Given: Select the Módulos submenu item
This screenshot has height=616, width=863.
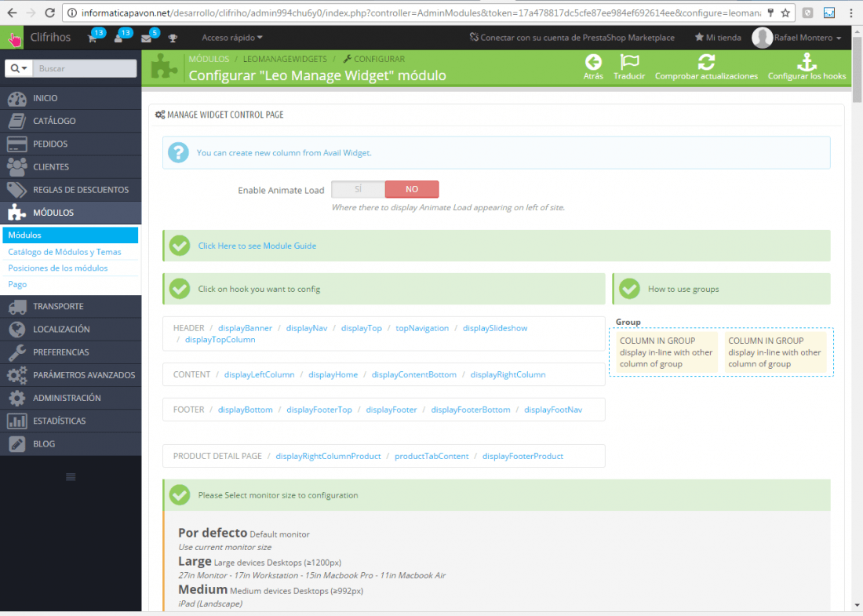Looking at the screenshot, I should pos(71,235).
